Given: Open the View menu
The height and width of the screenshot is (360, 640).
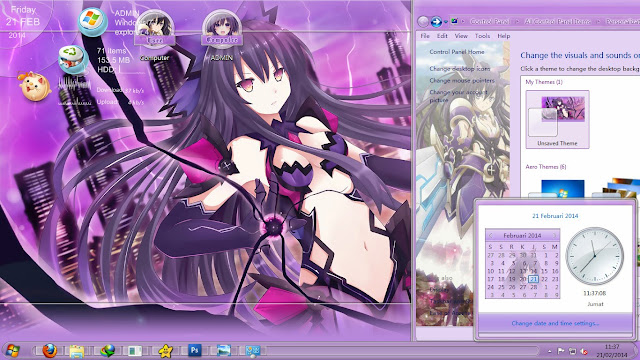Looking at the screenshot, I should pyautogui.click(x=461, y=36).
